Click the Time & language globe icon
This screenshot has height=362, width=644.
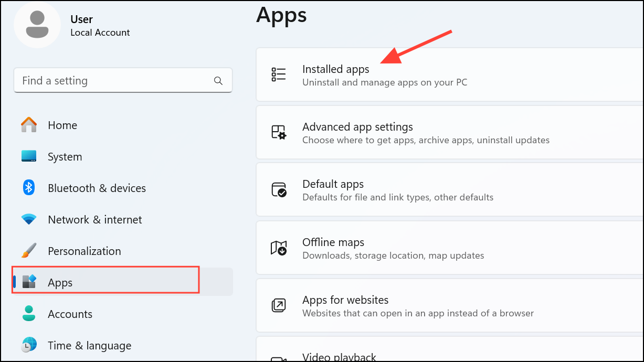tap(29, 345)
